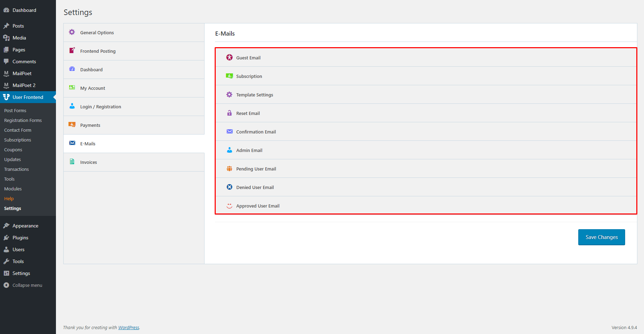
Task: Open the Payments settings tab
Action: tap(134, 125)
